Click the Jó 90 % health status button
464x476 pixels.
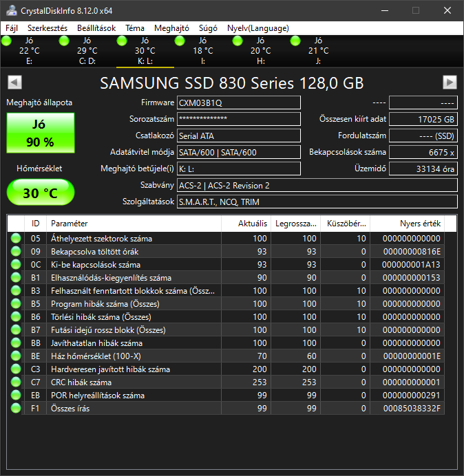pos(41,133)
